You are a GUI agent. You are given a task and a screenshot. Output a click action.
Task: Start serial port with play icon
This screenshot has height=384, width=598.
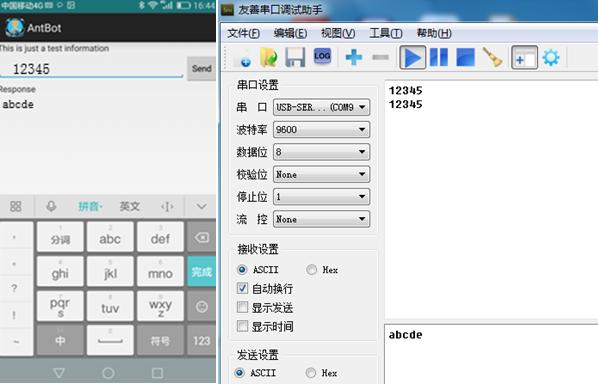(x=413, y=58)
